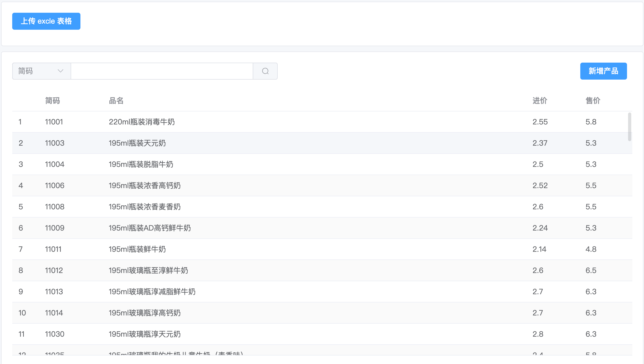Viewport: 644px width, 364px height.
Task: Select code cell 11006
Action: (54, 185)
